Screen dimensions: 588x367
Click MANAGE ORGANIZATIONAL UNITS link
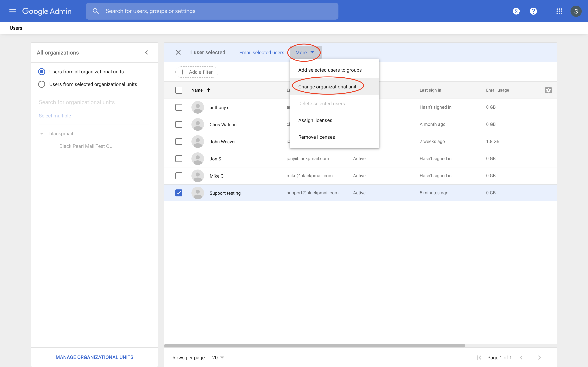pos(94,357)
